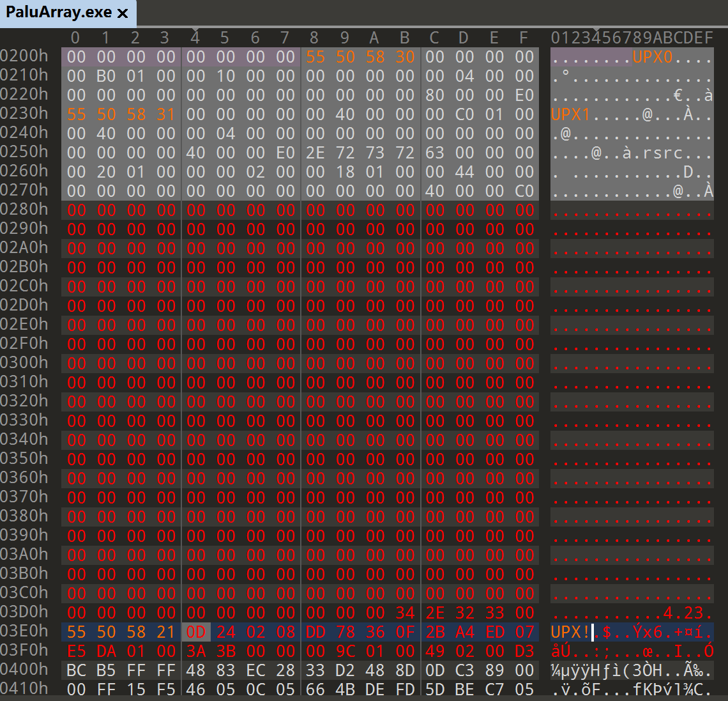Select byte 80 in row 0220h
This screenshot has height=701, width=728.
(x=435, y=95)
